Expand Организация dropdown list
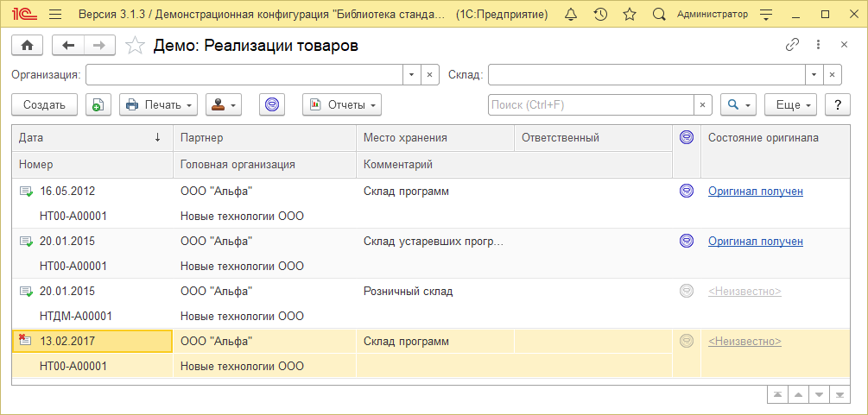Viewport: 868px width, 415px height. pyautogui.click(x=411, y=75)
